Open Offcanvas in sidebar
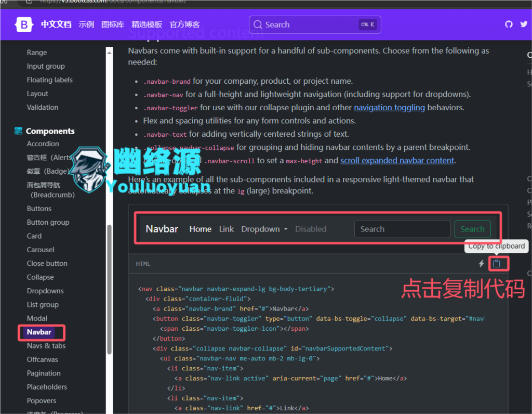 tap(43, 360)
